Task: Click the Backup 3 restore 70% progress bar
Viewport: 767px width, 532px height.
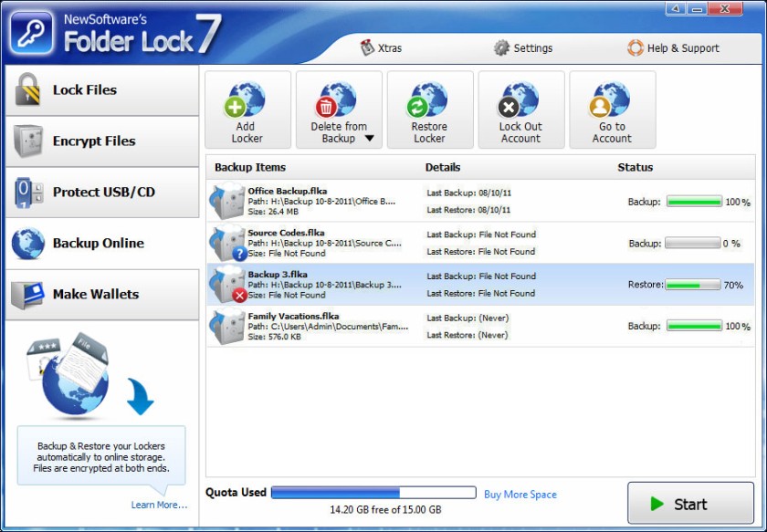Action: coord(693,285)
